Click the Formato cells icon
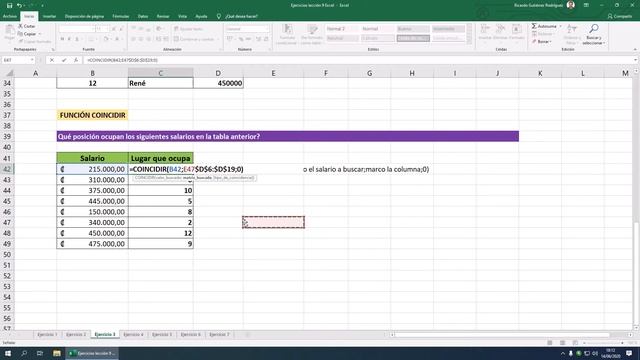640x360 pixels. click(x=516, y=32)
